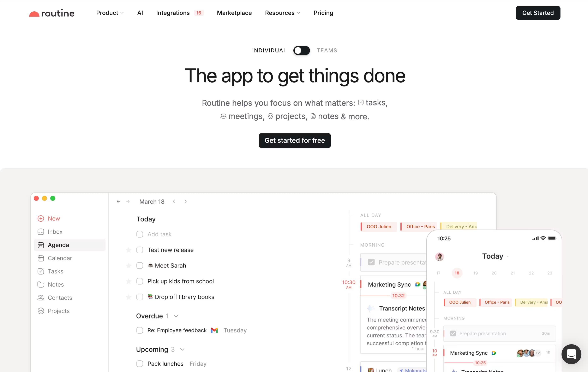Select the Projects stack icon

[x=41, y=311]
